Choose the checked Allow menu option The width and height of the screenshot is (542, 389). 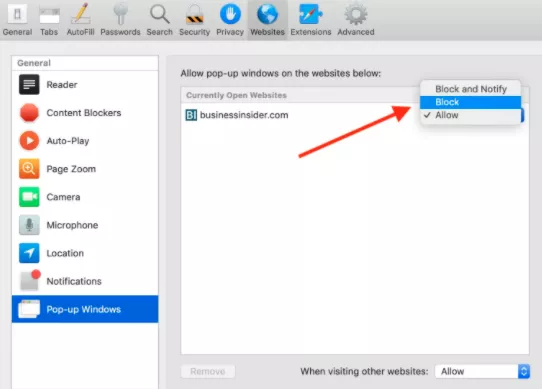[x=470, y=115]
